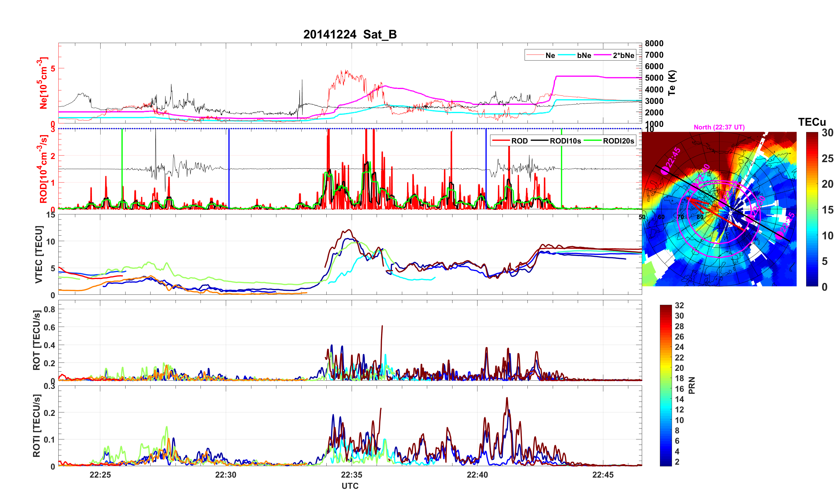Image resolution: width=834 pixels, height=504 pixels.
Task: Click the '32' PRN colorbar tick
Action: point(679,305)
